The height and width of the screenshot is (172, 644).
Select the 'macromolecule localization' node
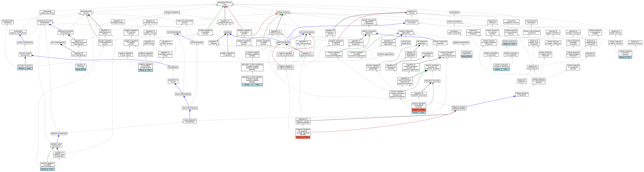click(x=531, y=22)
